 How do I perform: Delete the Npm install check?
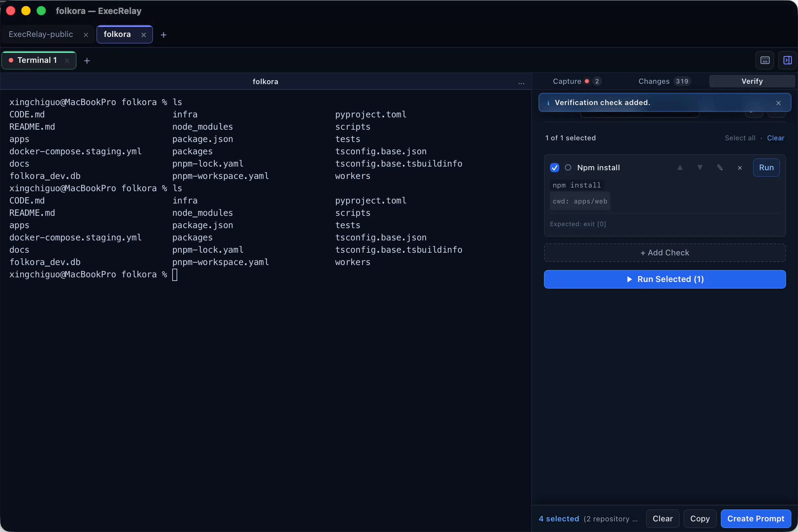pos(739,168)
